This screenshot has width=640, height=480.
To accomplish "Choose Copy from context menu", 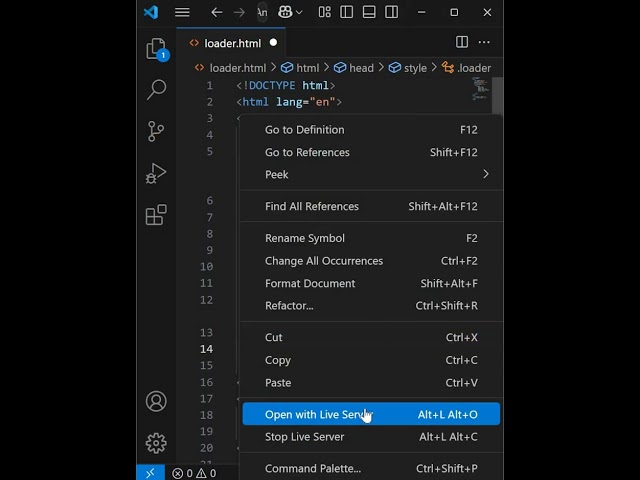I will tap(371, 360).
